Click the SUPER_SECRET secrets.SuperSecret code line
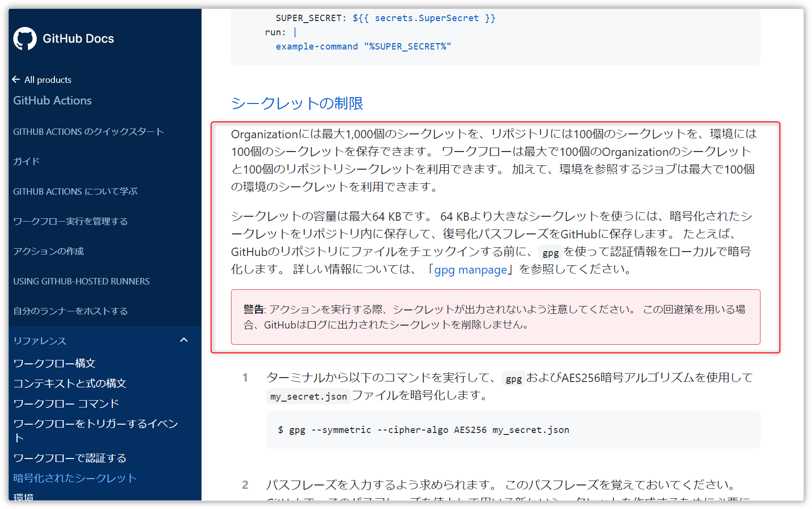Viewport: 812px width, 509px height. [x=385, y=18]
